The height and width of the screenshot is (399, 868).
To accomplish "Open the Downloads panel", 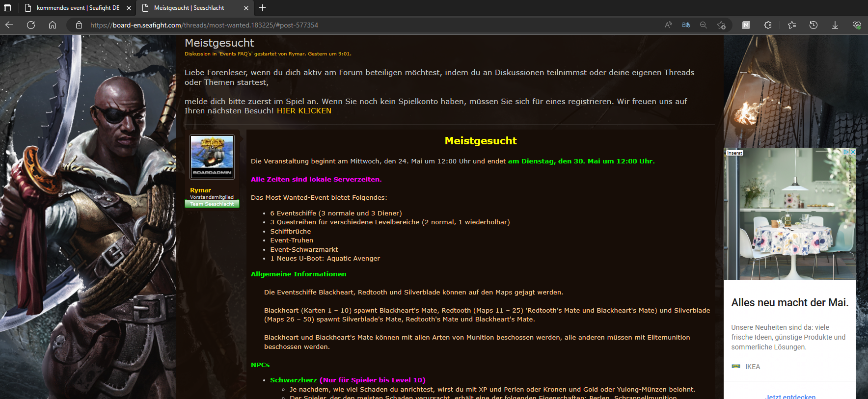I will [835, 25].
